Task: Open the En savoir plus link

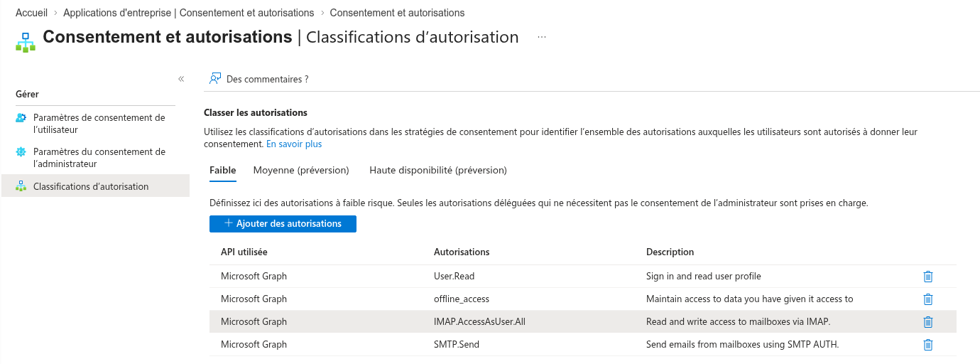Action: click(294, 144)
